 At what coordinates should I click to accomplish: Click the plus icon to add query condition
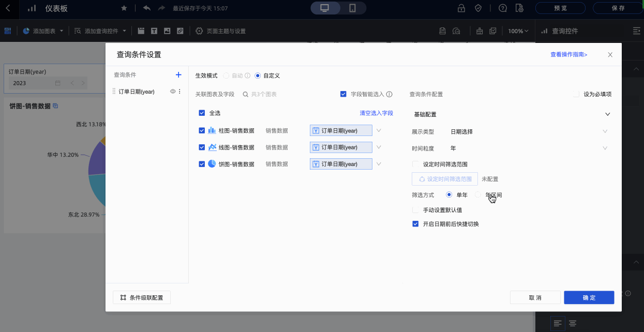pos(178,75)
